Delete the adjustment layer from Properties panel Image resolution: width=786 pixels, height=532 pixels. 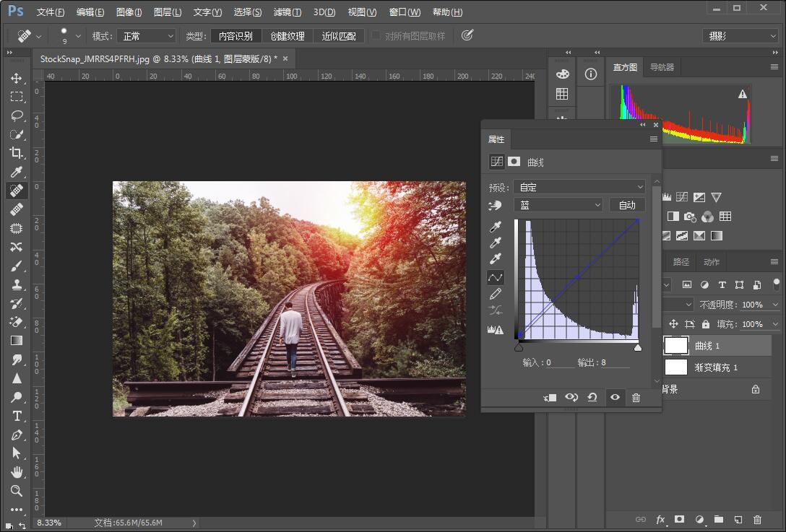(x=636, y=397)
